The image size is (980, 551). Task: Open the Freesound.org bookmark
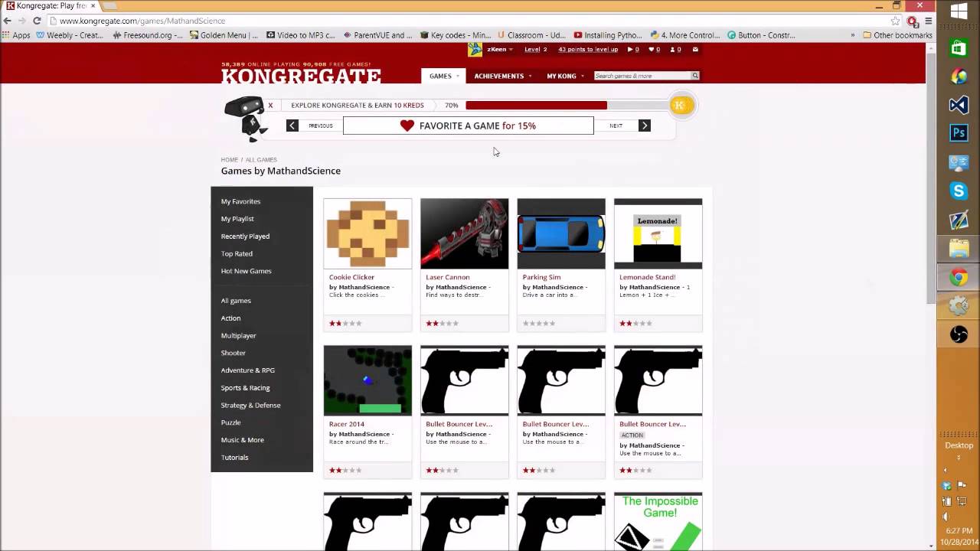point(148,35)
